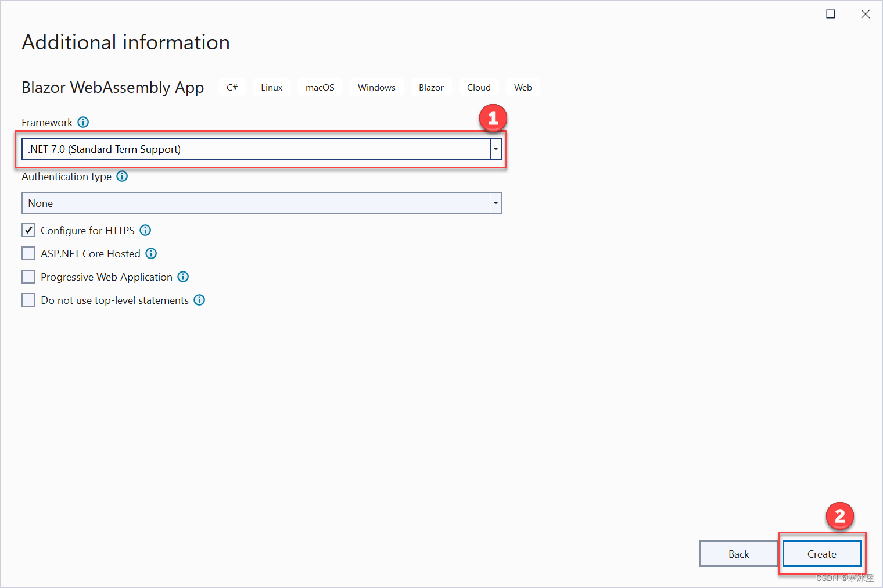
Task: Click the info icon beside Configure for HTTPS
Action: click(145, 230)
